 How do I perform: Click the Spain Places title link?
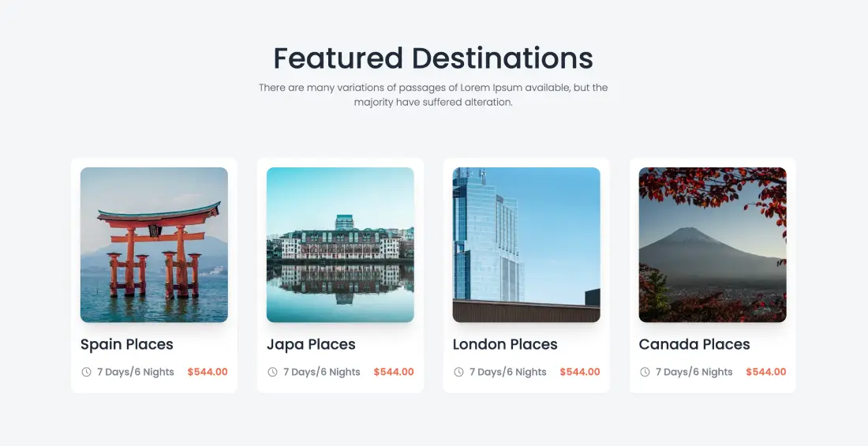click(127, 344)
